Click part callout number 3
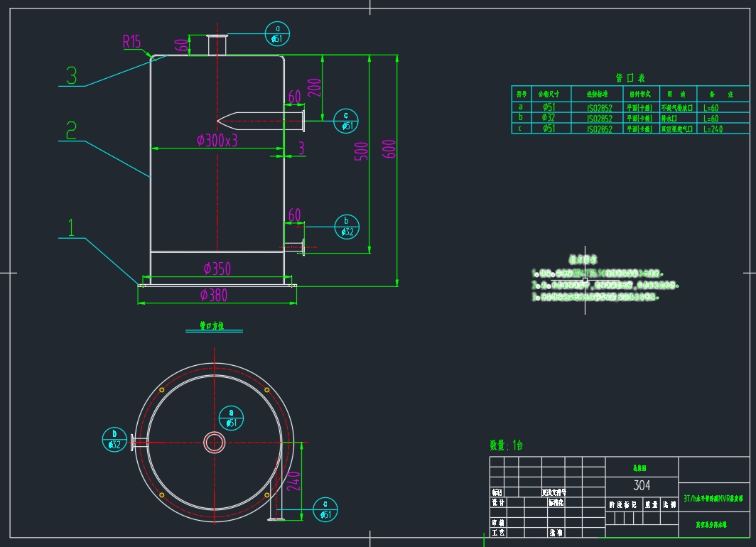Image resolution: width=756 pixels, height=547 pixels. pos(71,76)
